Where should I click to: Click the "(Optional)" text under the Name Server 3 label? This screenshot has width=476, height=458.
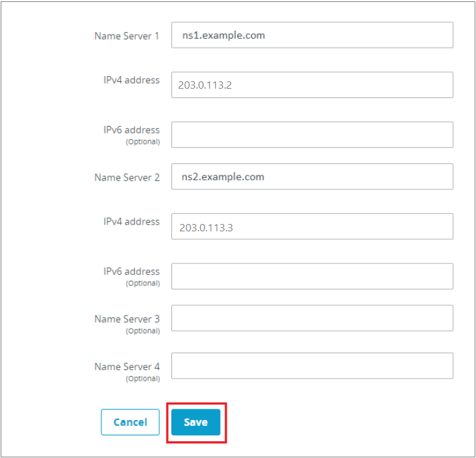click(143, 331)
